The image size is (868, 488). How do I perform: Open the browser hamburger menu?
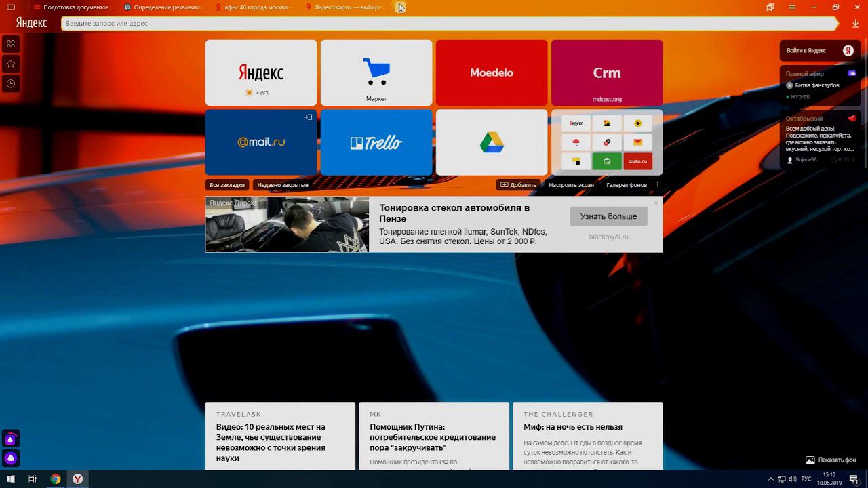coord(792,7)
